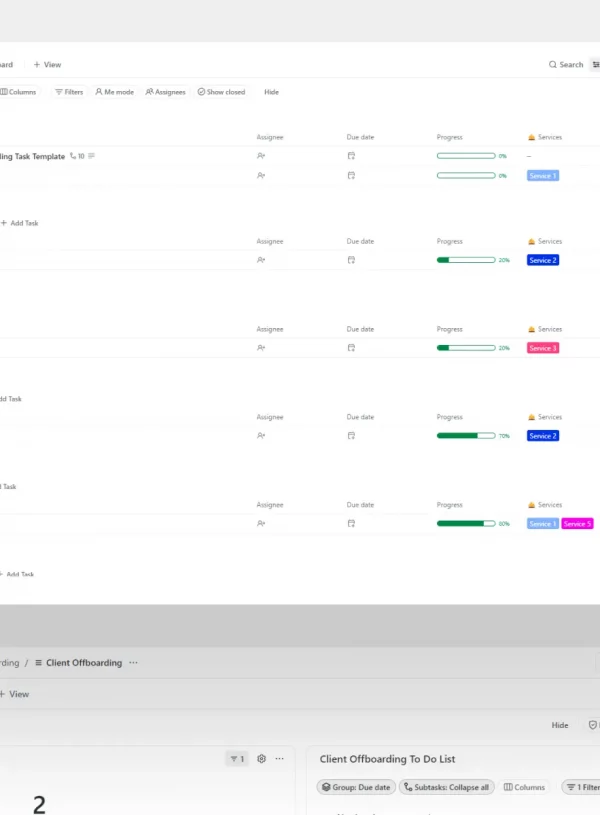Click the calendar icon in the 80% progress row
Image resolution: width=600 pixels, height=815 pixels.
351,523
